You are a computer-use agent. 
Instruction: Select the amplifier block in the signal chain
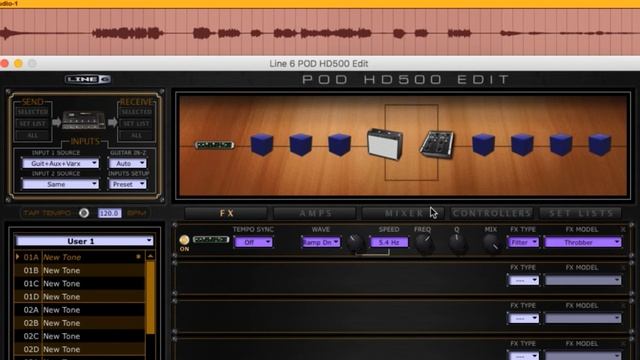(385, 144)
